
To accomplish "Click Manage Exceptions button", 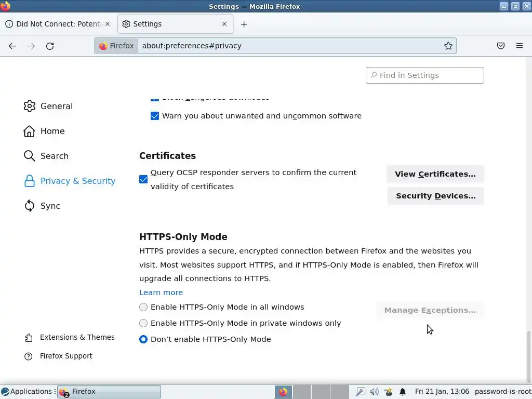I will (430, 310).
